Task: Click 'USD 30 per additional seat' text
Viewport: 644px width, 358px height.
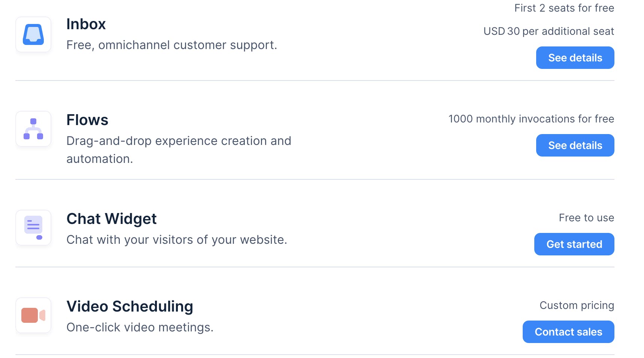Action: (x=549, y=31)
